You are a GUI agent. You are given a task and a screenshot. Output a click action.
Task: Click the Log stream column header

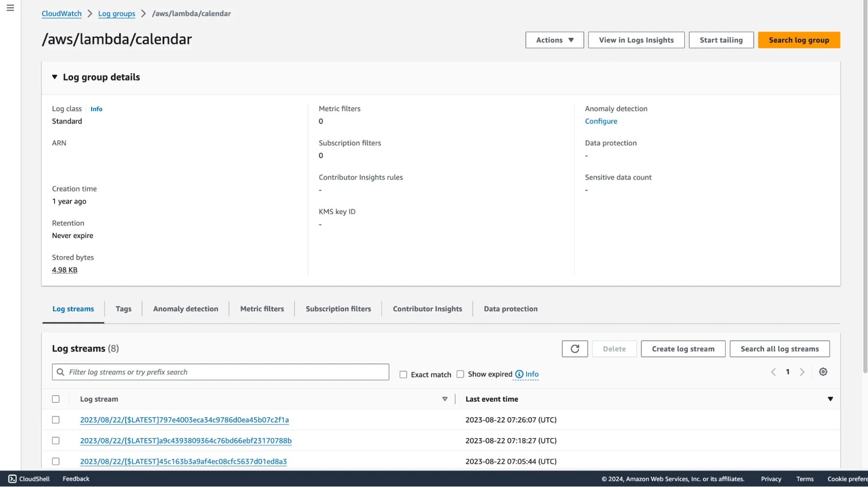click(99, 399)
